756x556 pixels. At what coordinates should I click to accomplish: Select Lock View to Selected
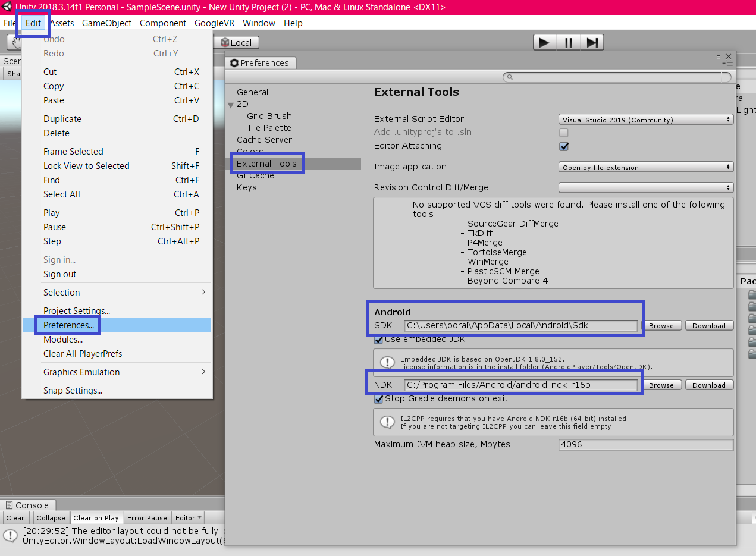tap(117, 166)
